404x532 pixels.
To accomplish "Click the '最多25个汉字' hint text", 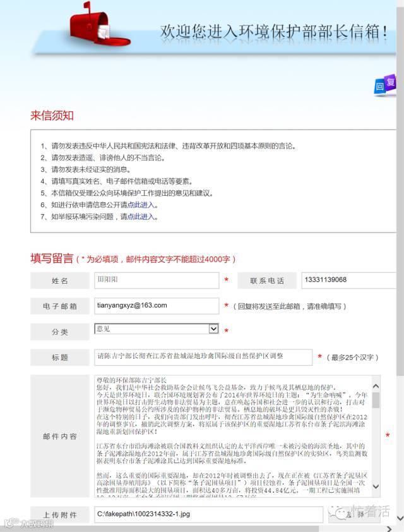I will point(352,357).
